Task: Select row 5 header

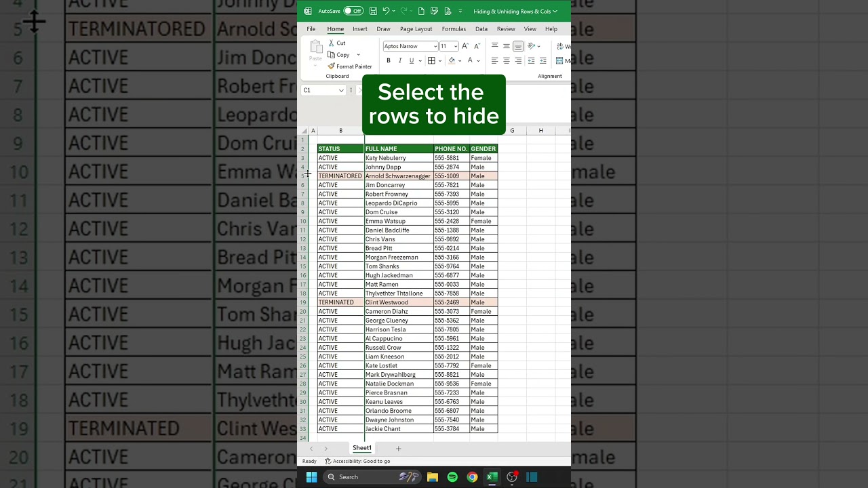Action: 303,176
